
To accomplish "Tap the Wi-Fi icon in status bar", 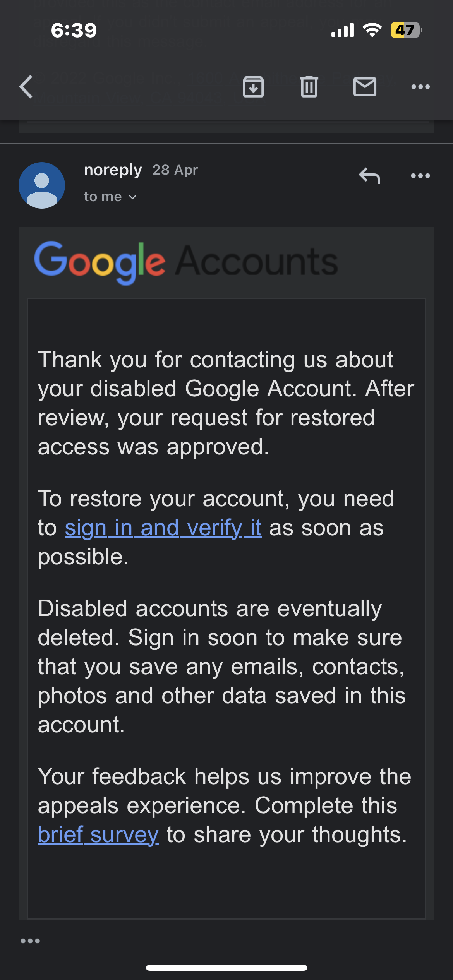I will [372, 30].
